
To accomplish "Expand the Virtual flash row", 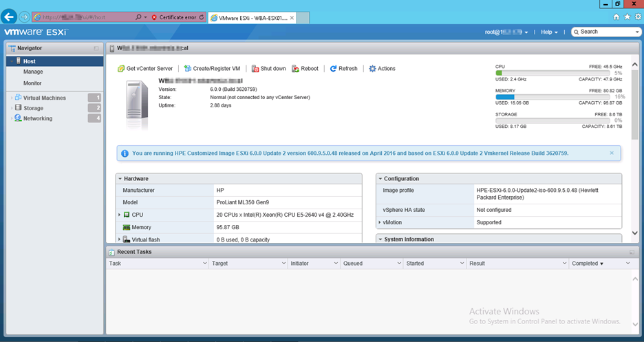I will point(120,239).
